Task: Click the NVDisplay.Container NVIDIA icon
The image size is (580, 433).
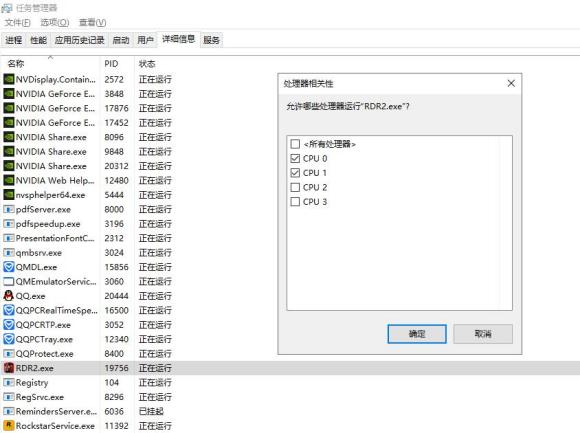Action: point(9,79)
